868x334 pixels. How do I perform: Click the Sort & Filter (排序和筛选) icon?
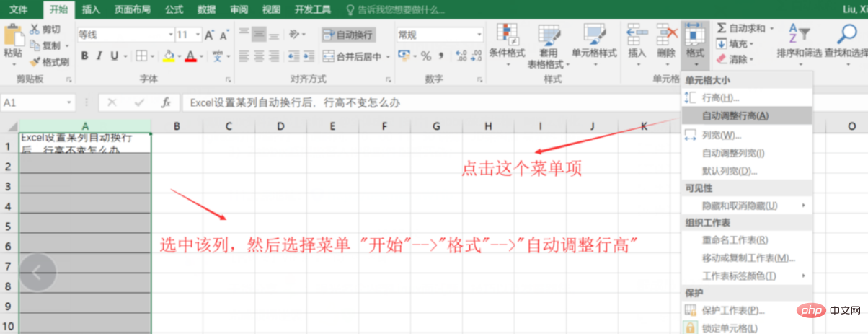tap(799, 34)
